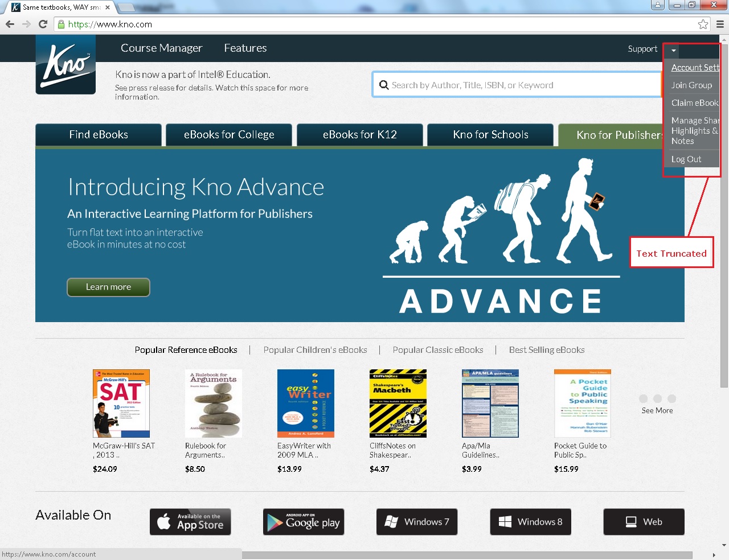The width and height of the screenshot is (729, 560).
Task: Switch to the eBooks for K12 tab
Action: (360, 135)
